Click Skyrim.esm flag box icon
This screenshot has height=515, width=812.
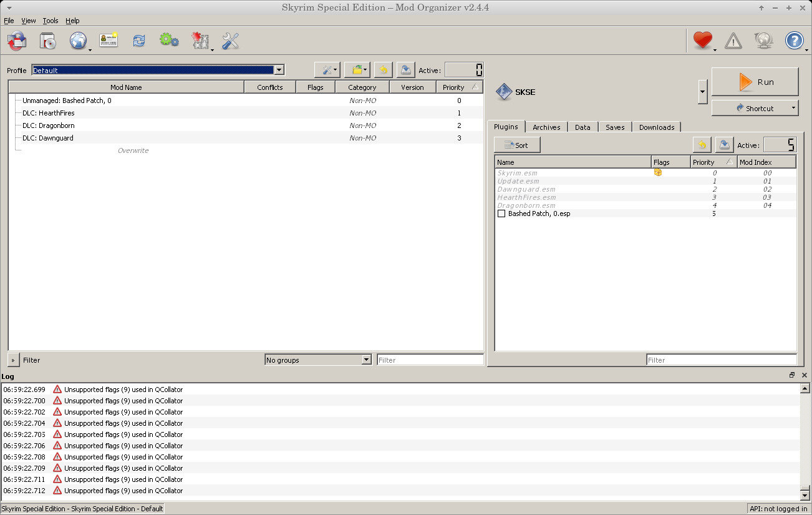[x=658, y=172]
